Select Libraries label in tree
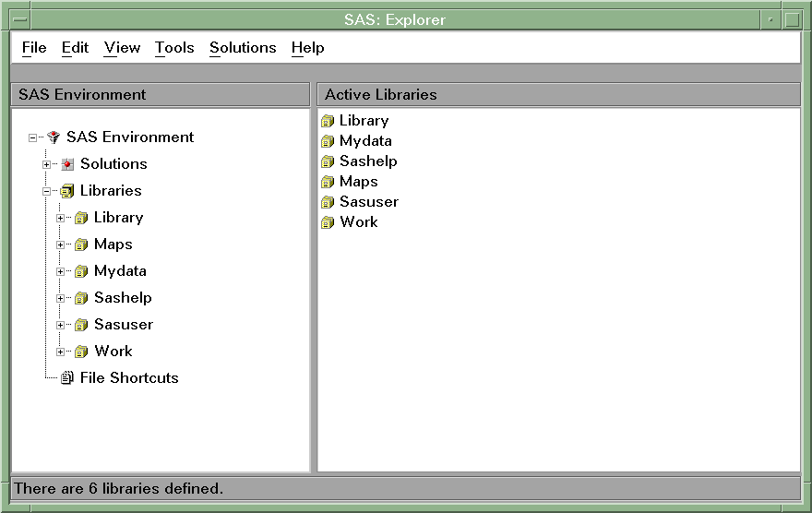Screen dimensions: 812x513 click(111, 190)
